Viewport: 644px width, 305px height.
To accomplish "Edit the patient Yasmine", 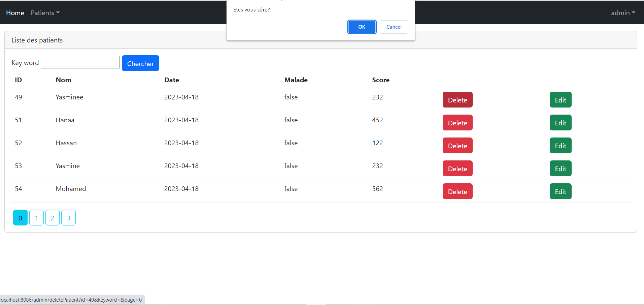I will tap(560, 168).
